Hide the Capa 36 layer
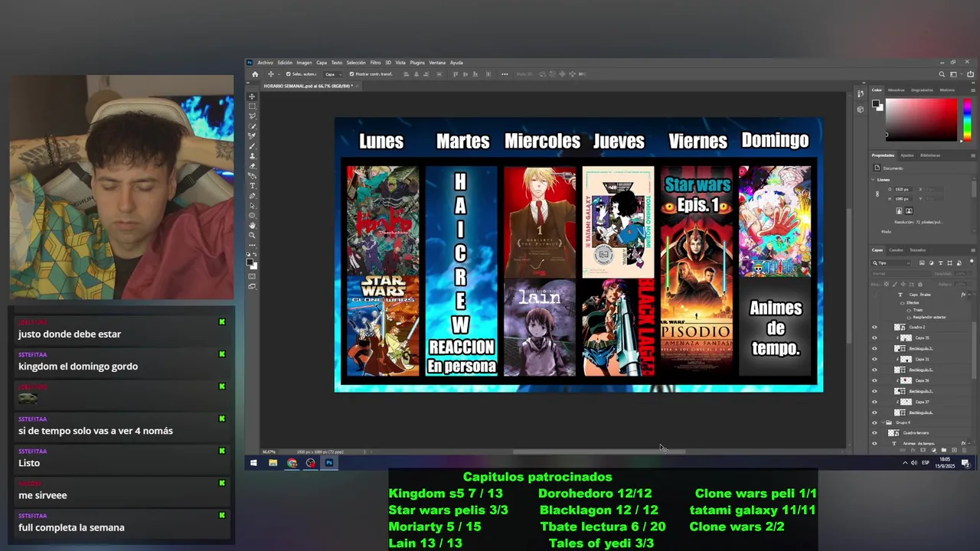Viewport: 980px width, 551px height. click(x=874, y=380)
